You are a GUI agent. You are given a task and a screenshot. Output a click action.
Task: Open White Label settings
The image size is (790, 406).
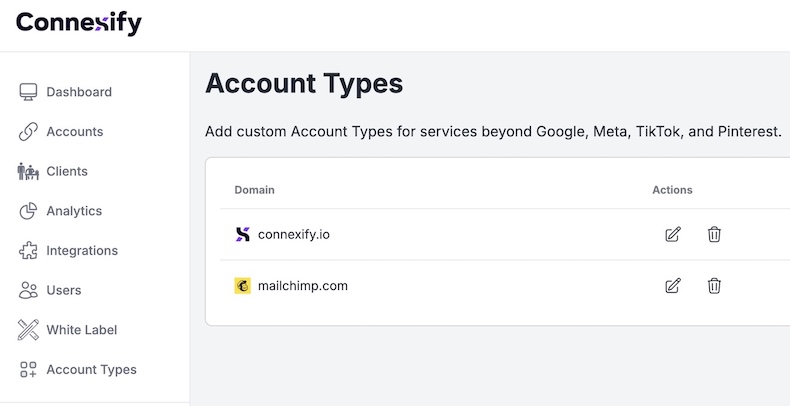(82, 330)
